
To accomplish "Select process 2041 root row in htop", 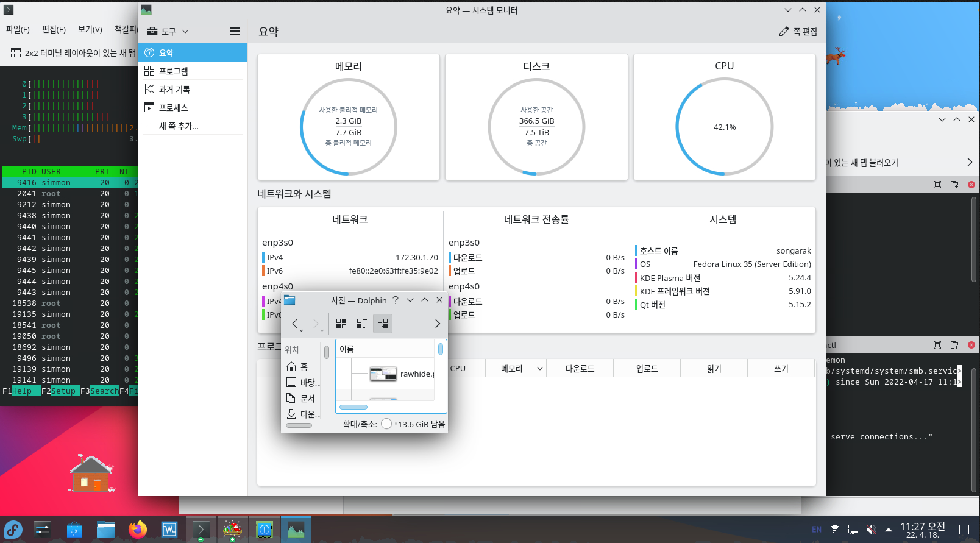I will coord(70,193).
